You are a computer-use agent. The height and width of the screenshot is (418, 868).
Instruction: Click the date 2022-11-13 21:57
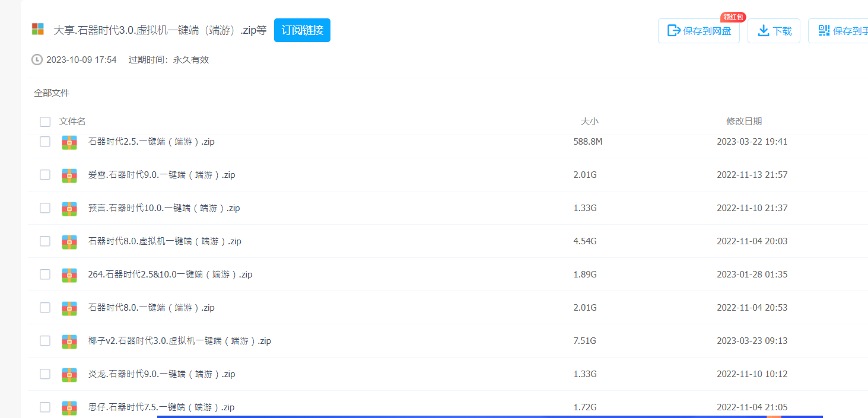click(752, 175)
